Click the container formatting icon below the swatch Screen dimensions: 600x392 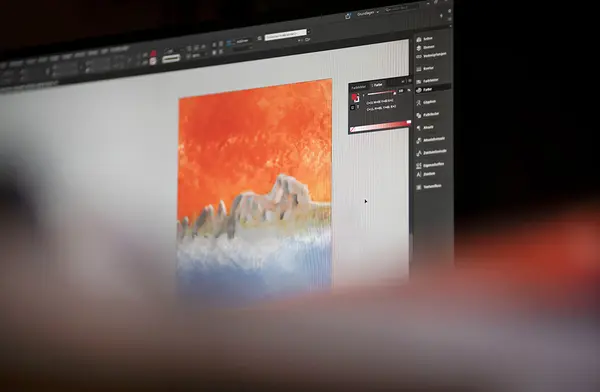point(352,108)
